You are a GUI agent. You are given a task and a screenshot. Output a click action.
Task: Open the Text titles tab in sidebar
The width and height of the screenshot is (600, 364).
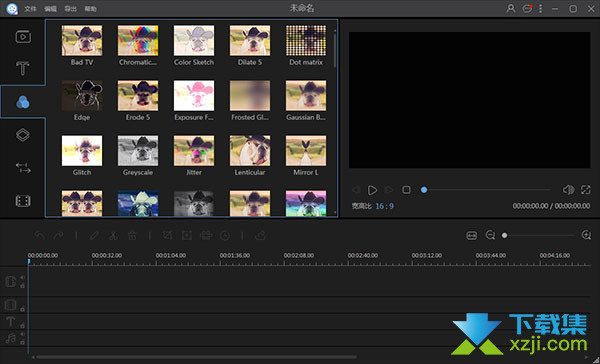pos(23,68)
